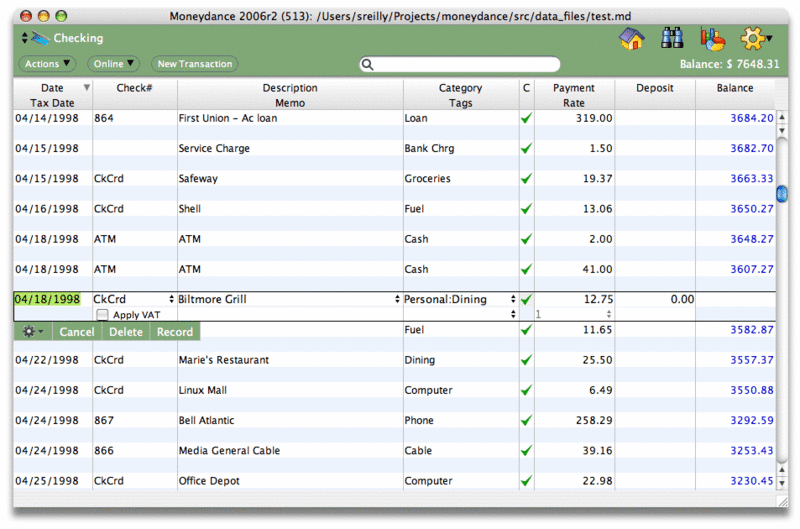Image resolution: width=800 pixels, height=529 pixels.
Task: Click balance value 3230.45
Action: tap(752, 481)
